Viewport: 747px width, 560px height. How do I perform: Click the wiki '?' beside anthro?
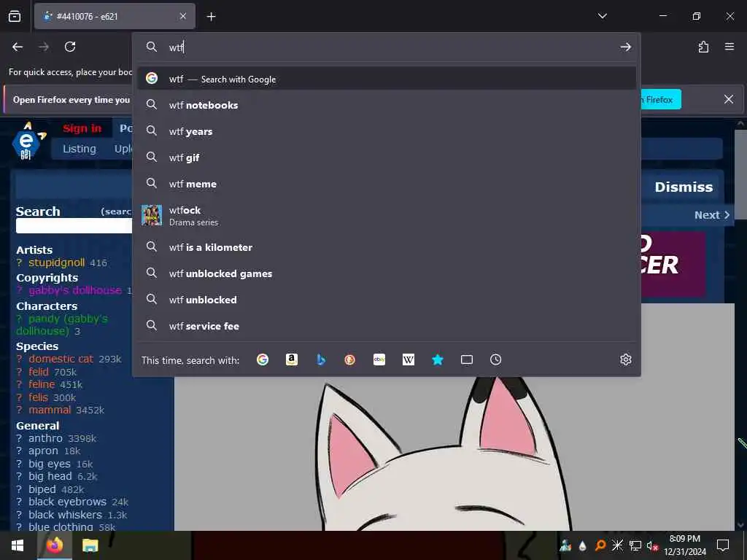(20, 438)
